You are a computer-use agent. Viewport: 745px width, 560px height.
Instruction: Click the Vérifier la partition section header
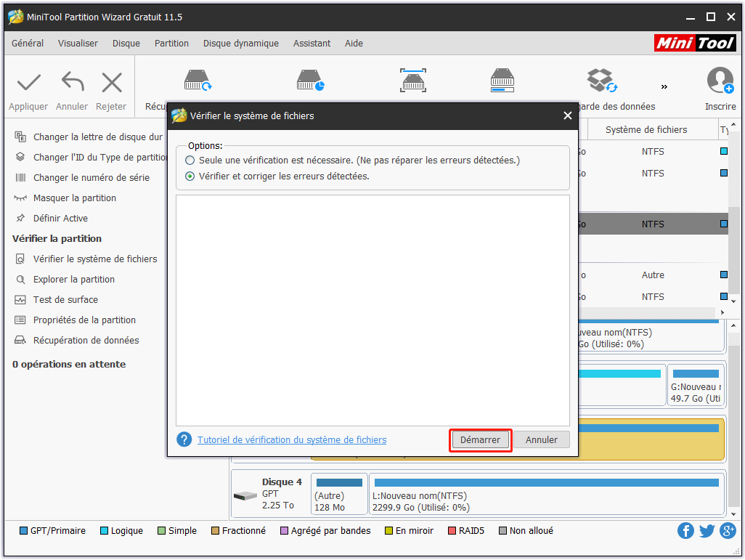57,239
